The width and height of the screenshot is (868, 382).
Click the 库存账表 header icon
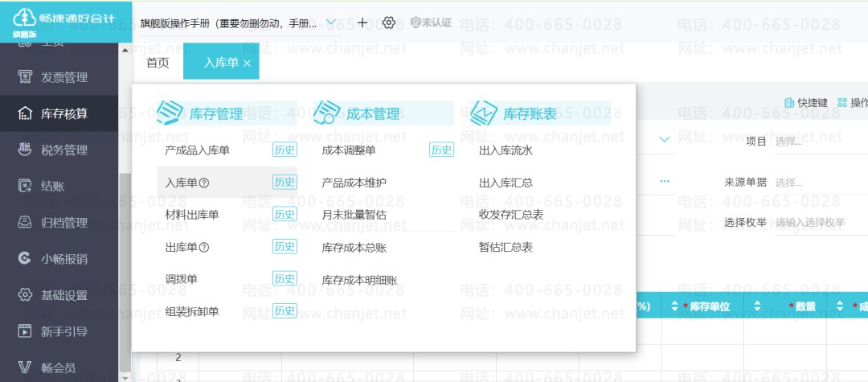tap(484, 113)
